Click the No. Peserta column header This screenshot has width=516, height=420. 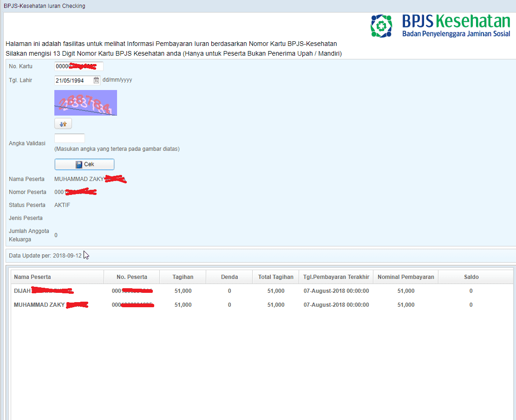pos(131,277)
